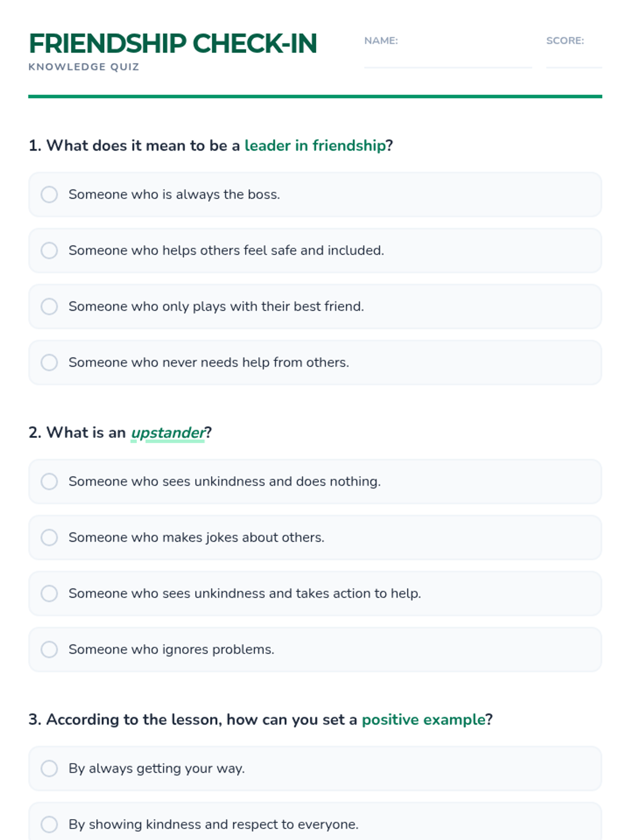The width and height of the screenshot is (630, 840).
Task: Click the 'Friendship Check-In' title
Action: pyautogui.click(x=173, y=44)
